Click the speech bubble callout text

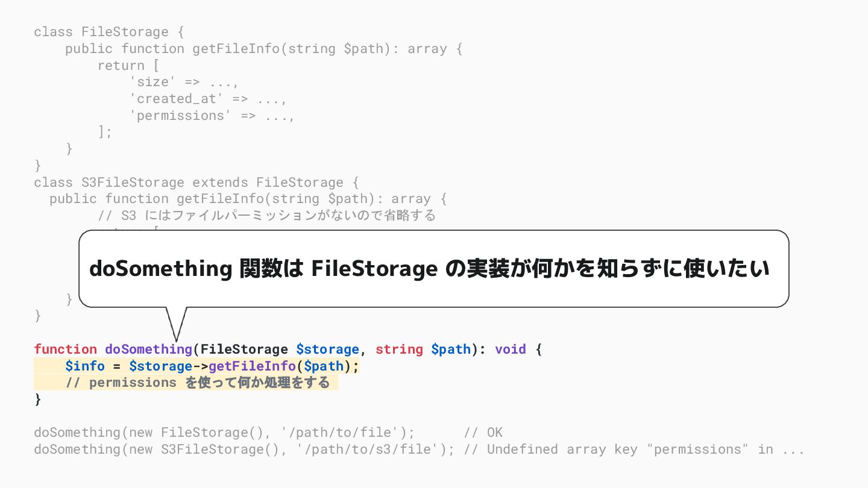point(429,269)
